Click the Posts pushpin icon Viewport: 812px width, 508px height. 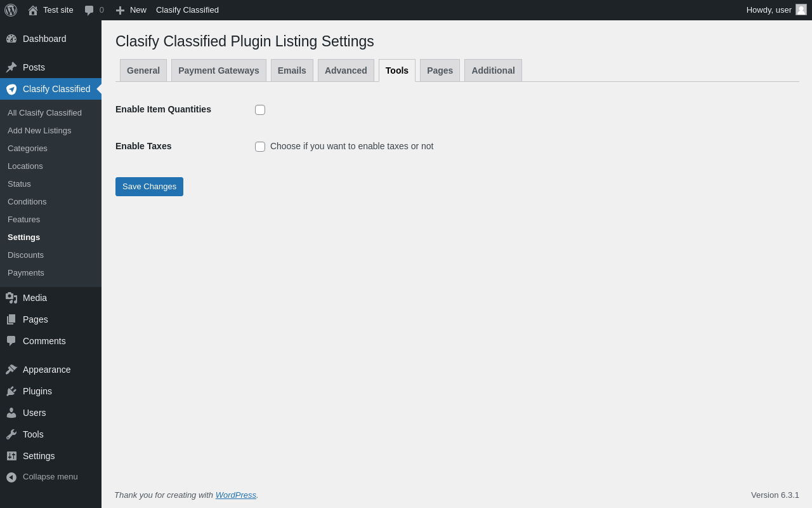pos(11,67)
